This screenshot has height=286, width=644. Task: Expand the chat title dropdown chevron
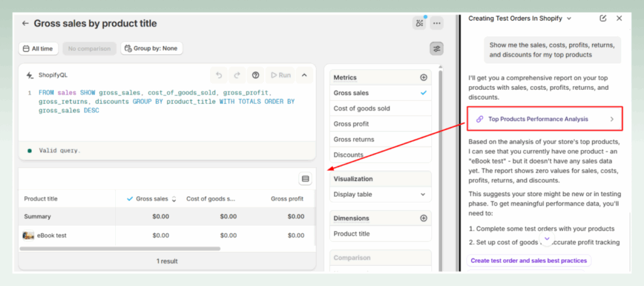(569, 18)
